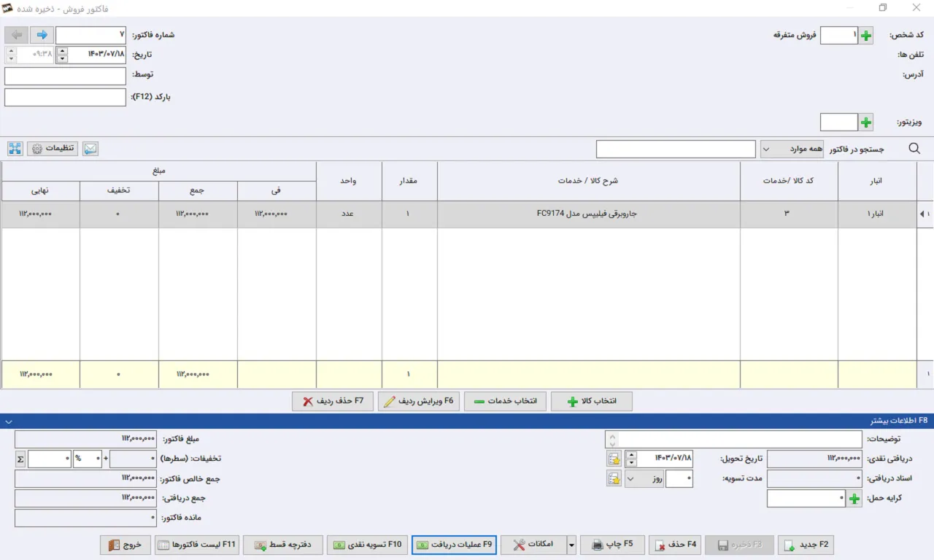The image size is (934, 560).
Task: Open the % discount type dropdown
Action: pyautogui.click(x=88, y=459)
